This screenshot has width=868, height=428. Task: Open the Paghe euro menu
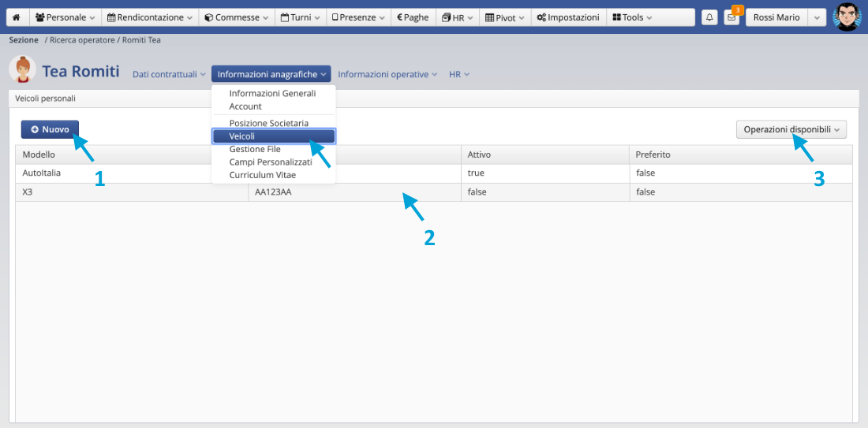[412, 17]
